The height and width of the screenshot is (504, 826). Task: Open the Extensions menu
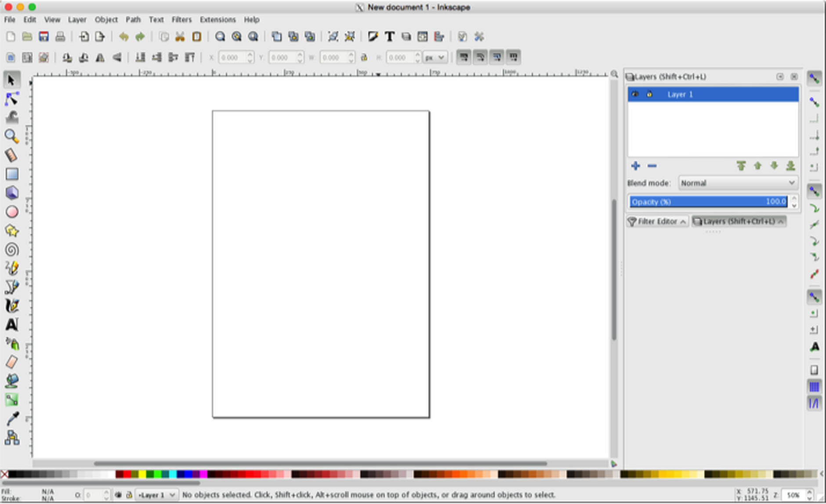click(x=217, y=19)
